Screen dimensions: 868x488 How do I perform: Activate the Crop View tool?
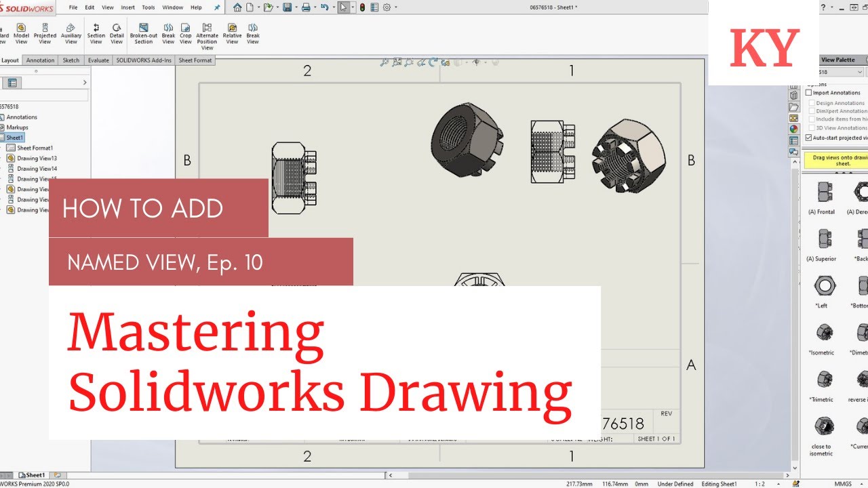[x=186, y=33]
